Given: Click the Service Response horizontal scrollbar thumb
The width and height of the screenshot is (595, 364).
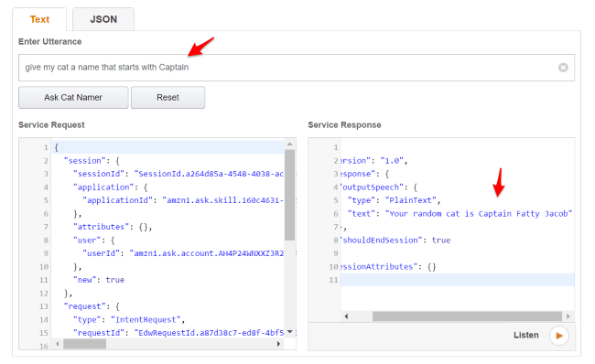Looking at the screenshot, I should [467, 316].
